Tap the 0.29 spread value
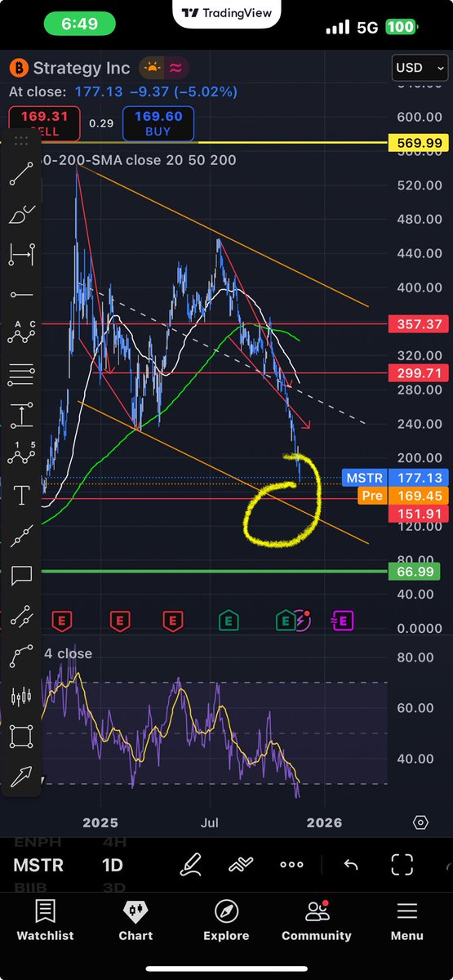Screen dimensions: 453x980 pyautogui.click(x=101, y=122)
